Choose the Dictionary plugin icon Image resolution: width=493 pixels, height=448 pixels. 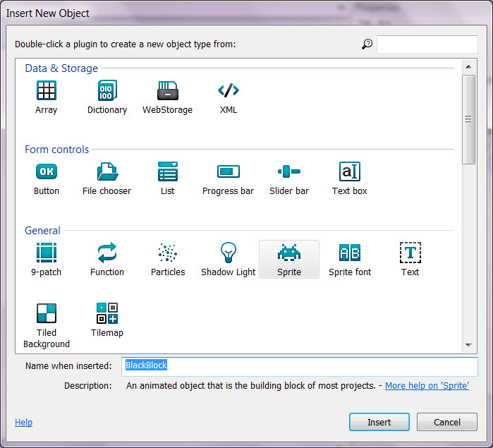[107, 91]
